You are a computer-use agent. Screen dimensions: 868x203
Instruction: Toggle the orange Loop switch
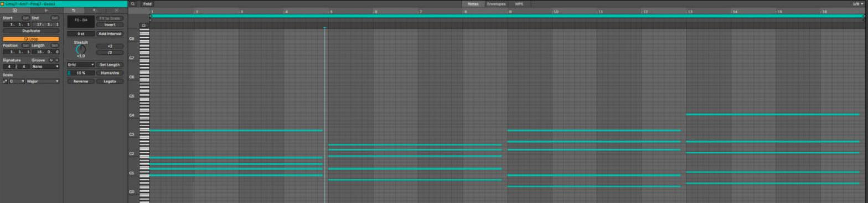[x=30, y=39]
